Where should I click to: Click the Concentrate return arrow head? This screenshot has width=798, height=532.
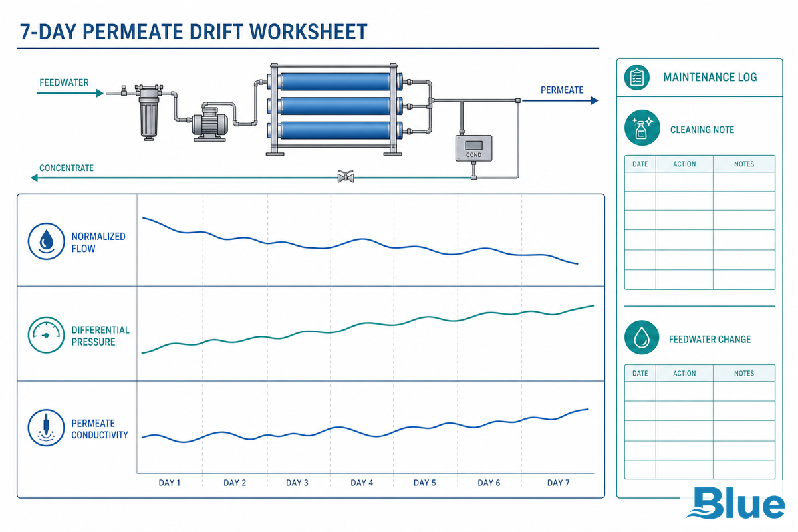35,178
